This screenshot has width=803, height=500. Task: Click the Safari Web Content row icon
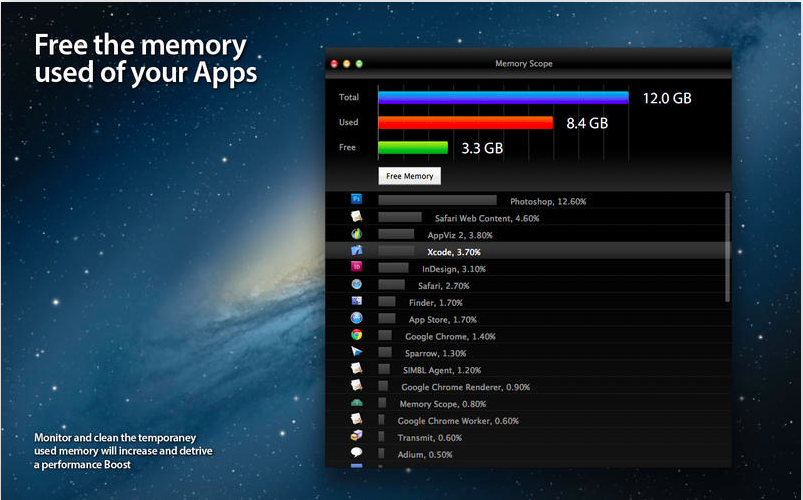(356, 216)
